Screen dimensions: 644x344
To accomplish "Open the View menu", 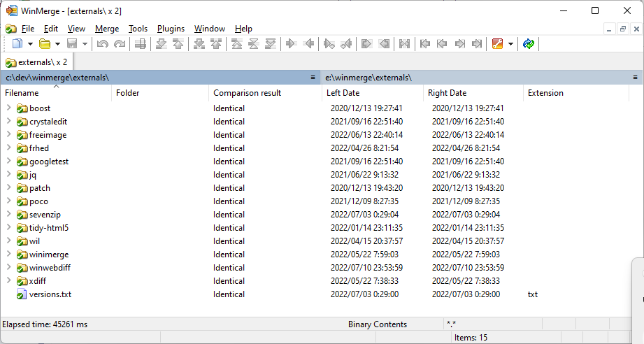I will click(x=76, y=29).
